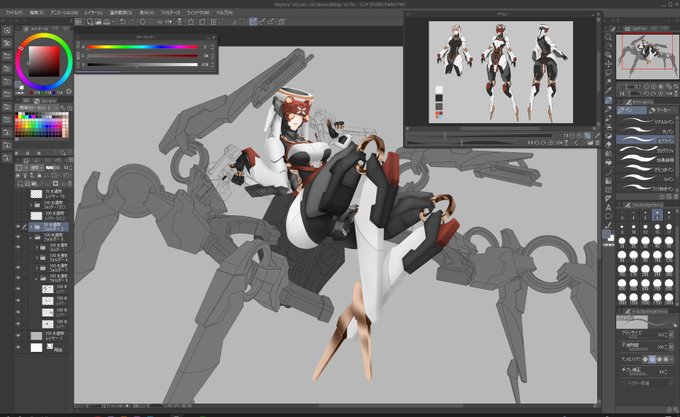Select the Ruler tool
Viewport: 680px width, 417px height.
608,198
